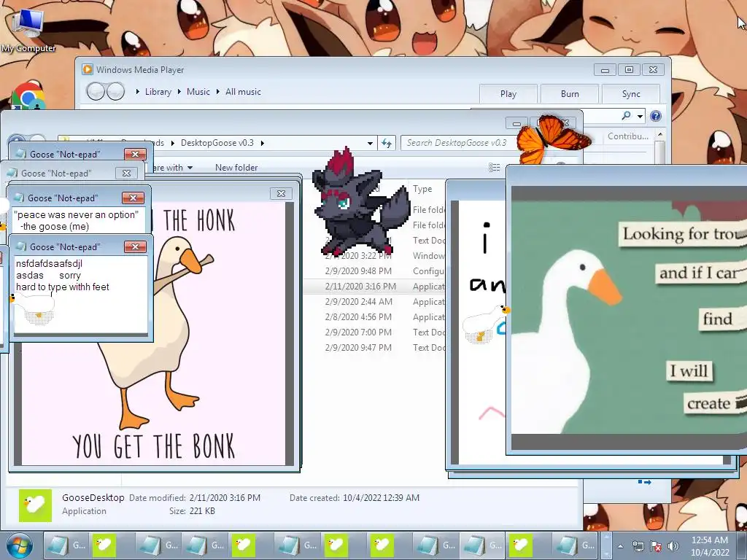Image resolution: width=747 pixels, height=560 pixels.
Task: Expand arrow after DesktopGoose v0.3 breadcrumb
Action: point(262,143)
